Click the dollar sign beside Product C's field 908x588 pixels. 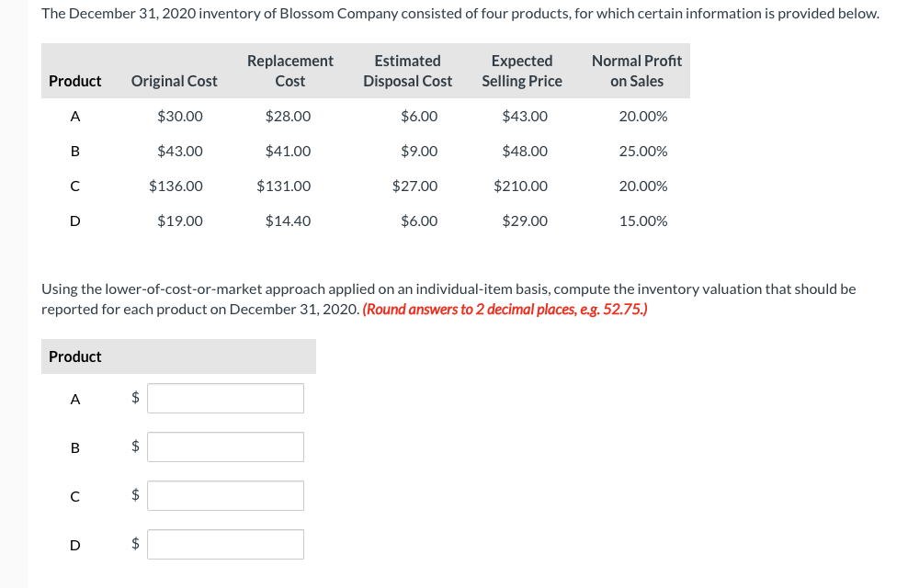pos(135,495)
